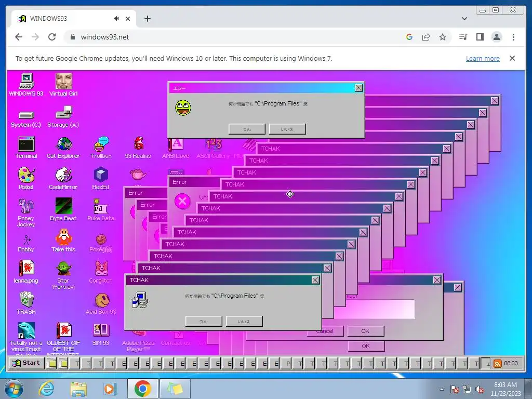Launch the SIM 93 icon
The height and width of the screenshot is (399, 532).
(x=101, y=335)
